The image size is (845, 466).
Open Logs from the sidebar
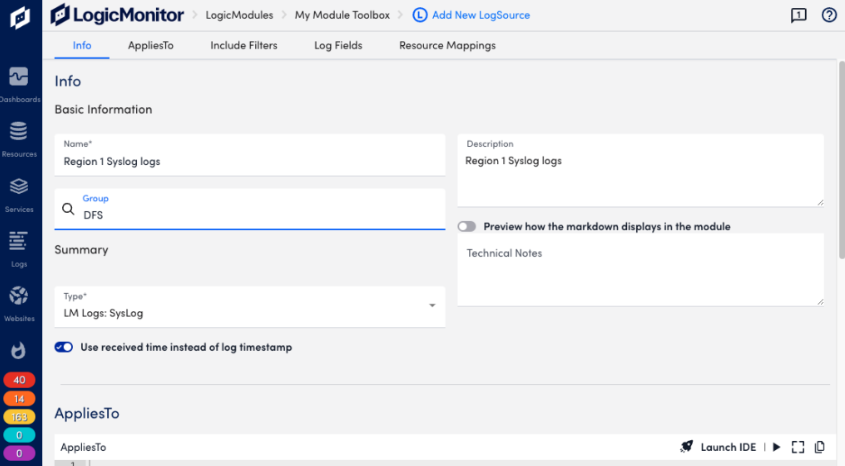19,249
